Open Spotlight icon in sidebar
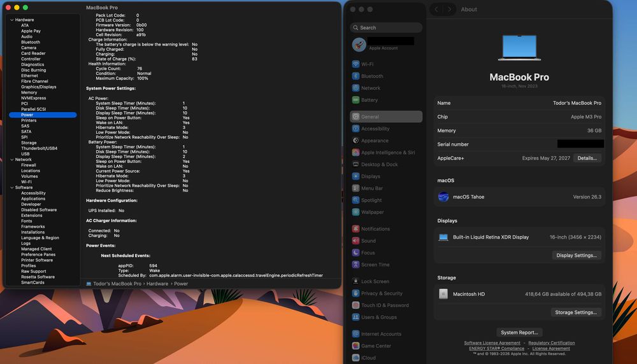The width and height of the screenshot is (637, 364). 355,200
